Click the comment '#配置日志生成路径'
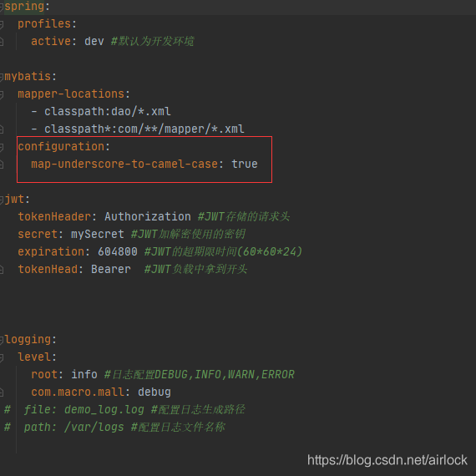The image size is (476, 476). click(x=198, y=409)
